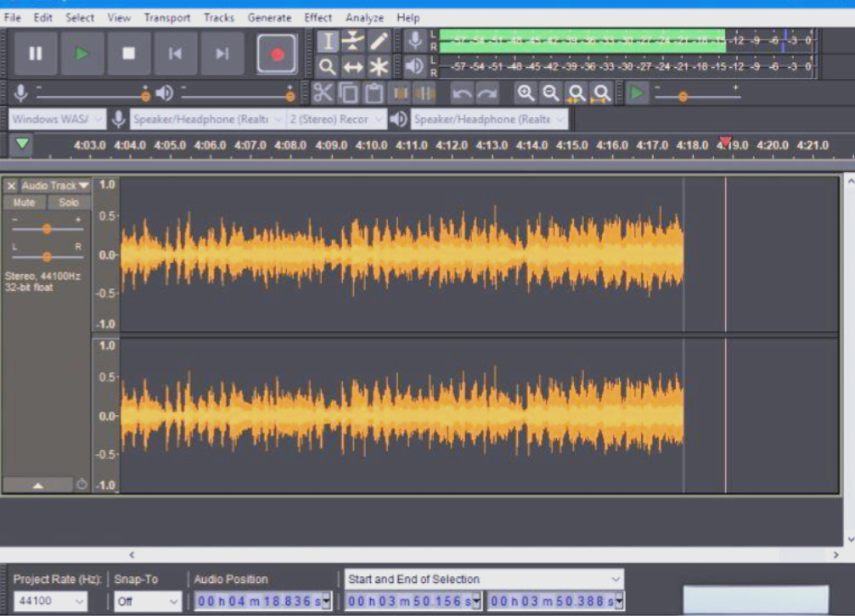This screenshot has height=616, width=855.
Task: Click the Undo arrow icon
Action: pos(461,93)
